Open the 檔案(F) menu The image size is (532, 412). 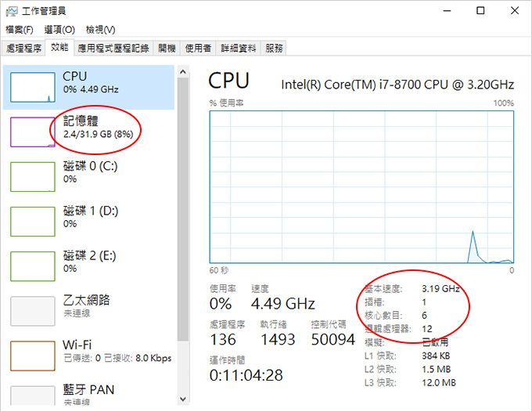click(x=20, y=30)
